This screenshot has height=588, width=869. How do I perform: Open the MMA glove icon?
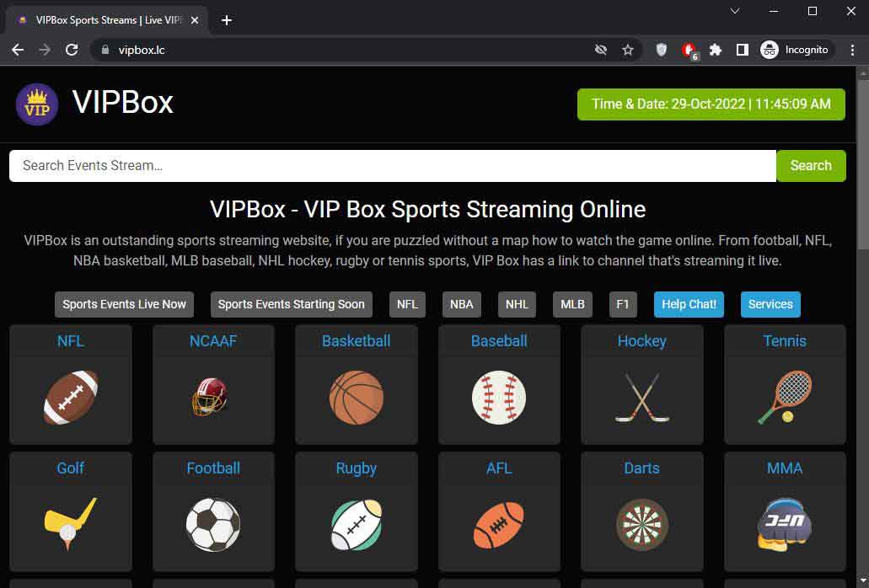click(x=785, y=525)
